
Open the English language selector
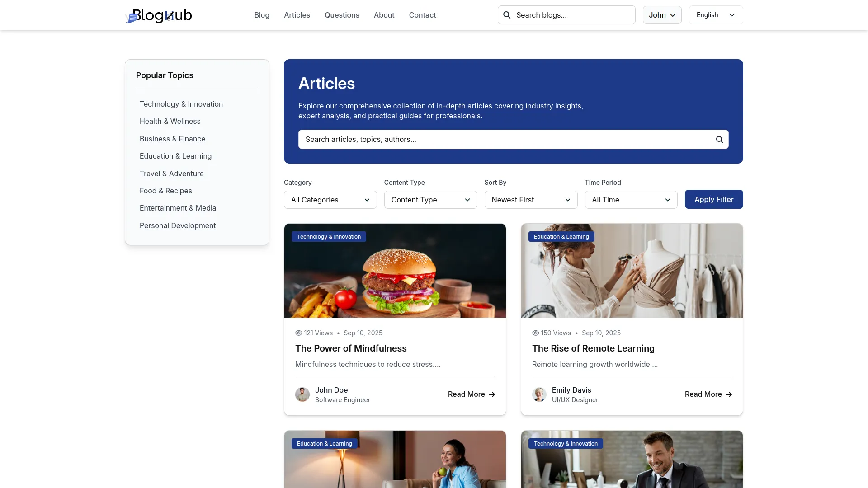tap(715, 15)
